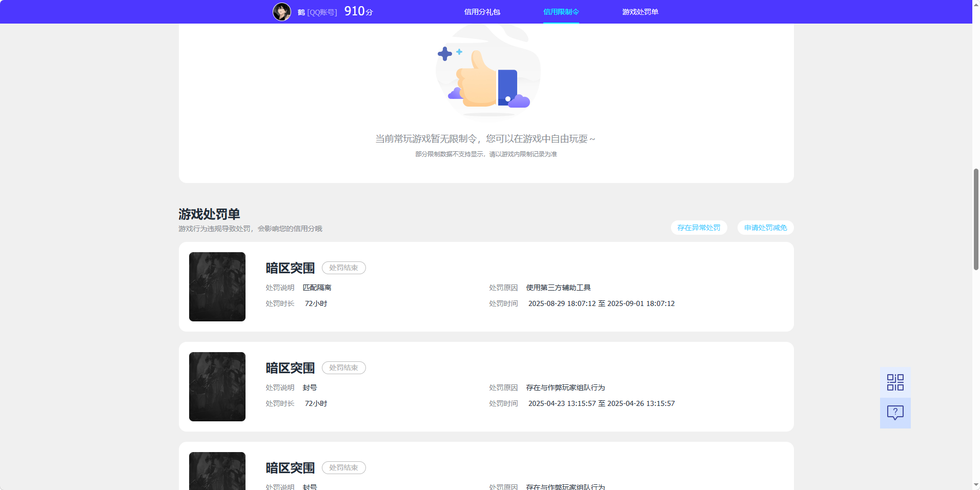This screenshot has height=490, width=980.
Task: Click the second 暗区突围 game thumbnail
Action: pyautogui.click(x=217, y=386)
